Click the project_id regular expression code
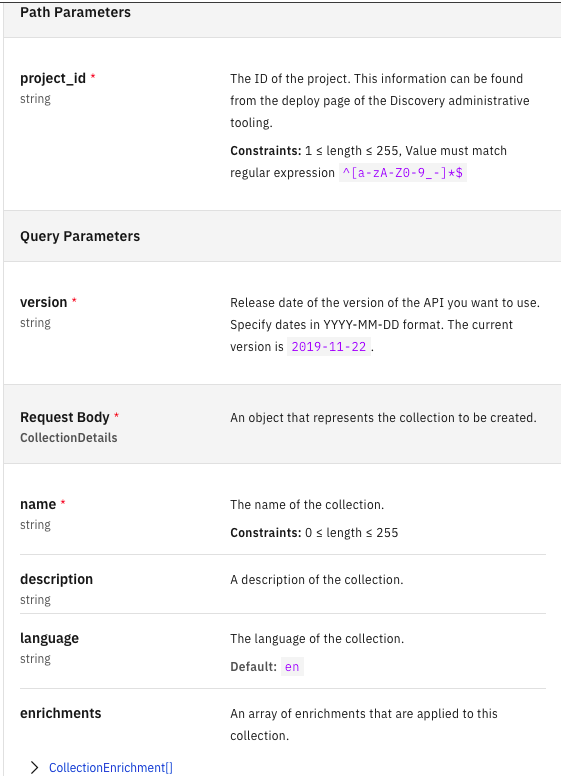561x776 pixels. (403, 173)
